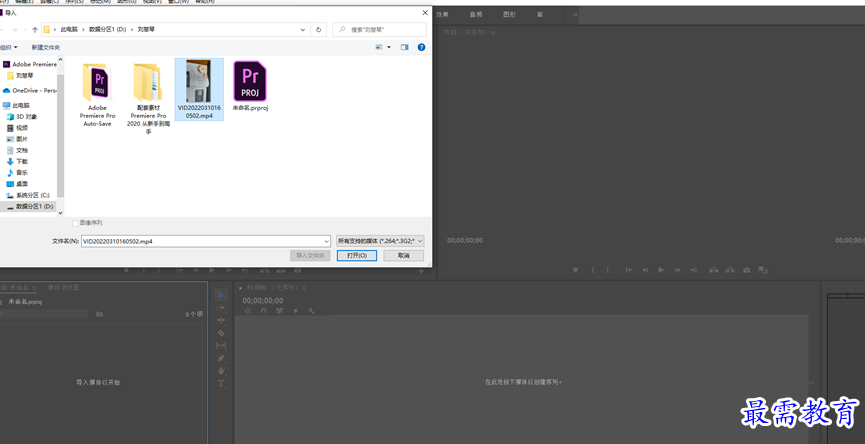
Task: Select 此电脑 in navigation tree
Action: [21, 105]
